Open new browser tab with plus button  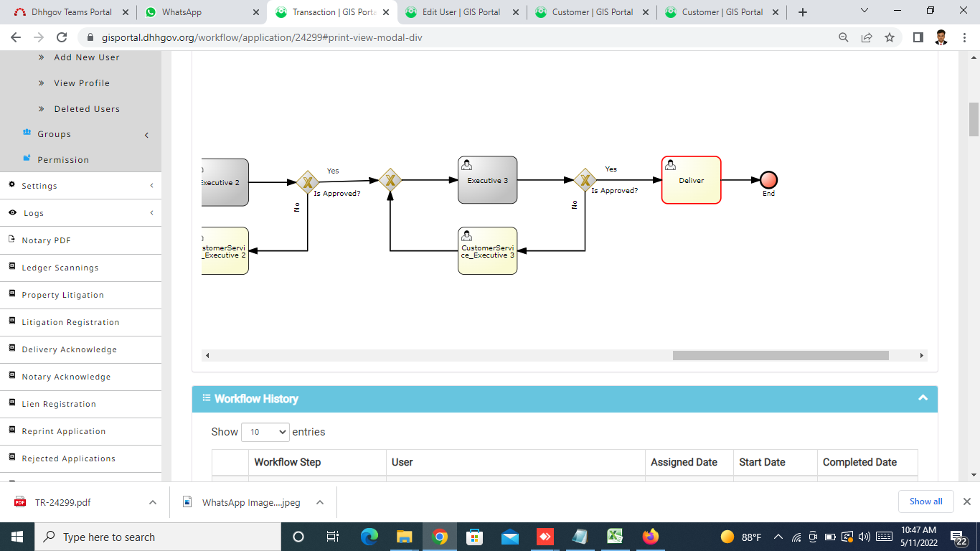coord(803,12)
